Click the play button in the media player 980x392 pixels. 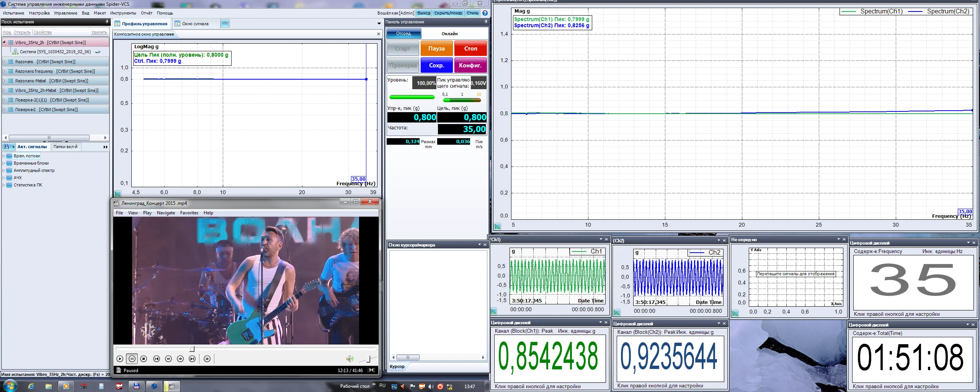coord(120,359)
